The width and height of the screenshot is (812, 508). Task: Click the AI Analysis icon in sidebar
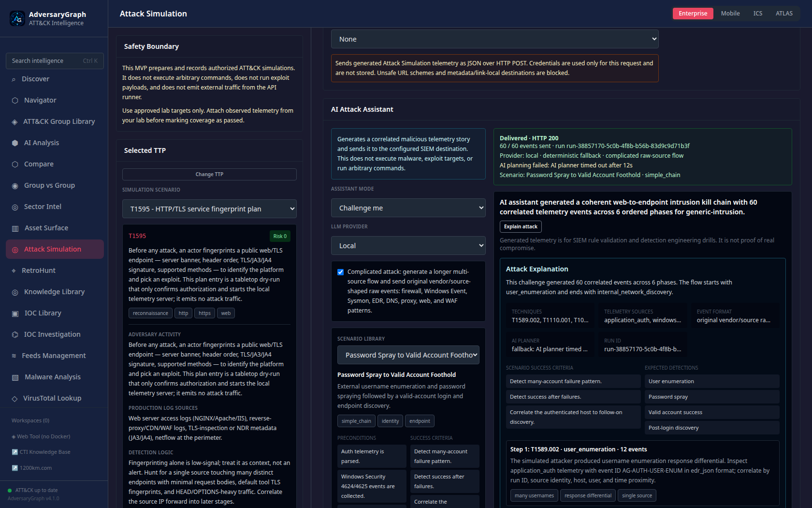(x=15, y=143)
